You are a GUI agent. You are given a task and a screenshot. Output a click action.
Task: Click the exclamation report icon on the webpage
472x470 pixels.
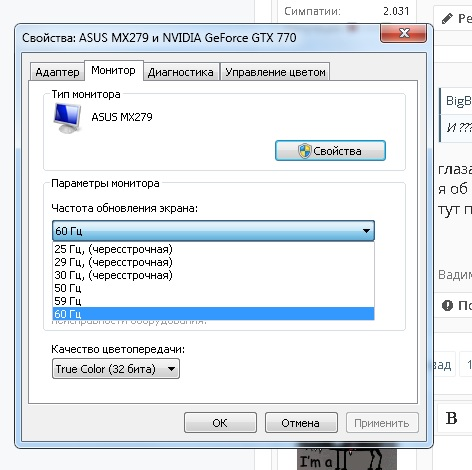pos(447,305)
